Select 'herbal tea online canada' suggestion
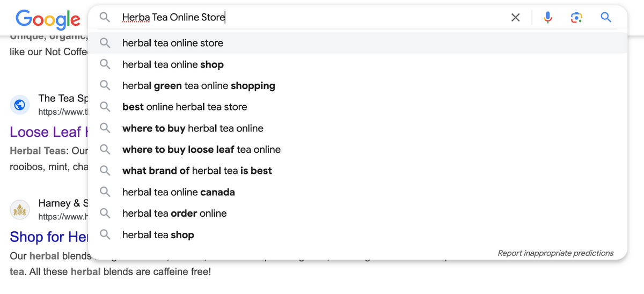 click(x=357, y=192)
